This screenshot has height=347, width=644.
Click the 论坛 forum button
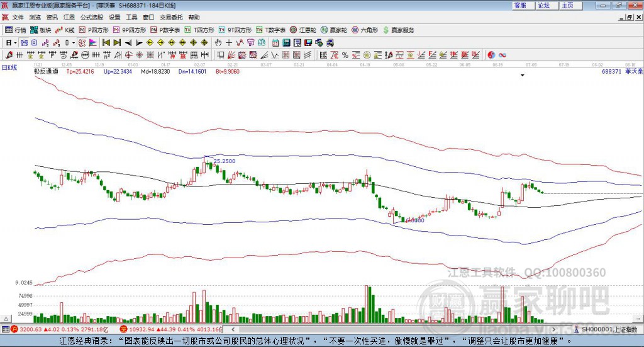tap(547, 5)
